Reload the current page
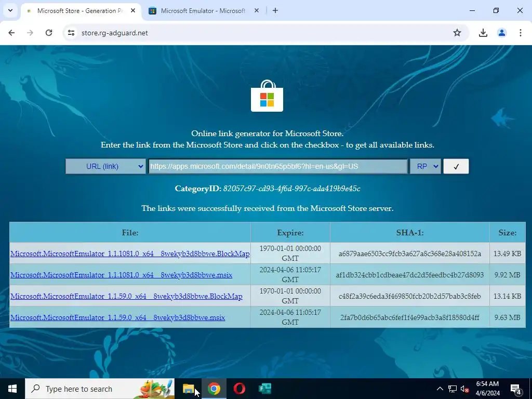This screenshot has width=532, height=399. point(49,33)
